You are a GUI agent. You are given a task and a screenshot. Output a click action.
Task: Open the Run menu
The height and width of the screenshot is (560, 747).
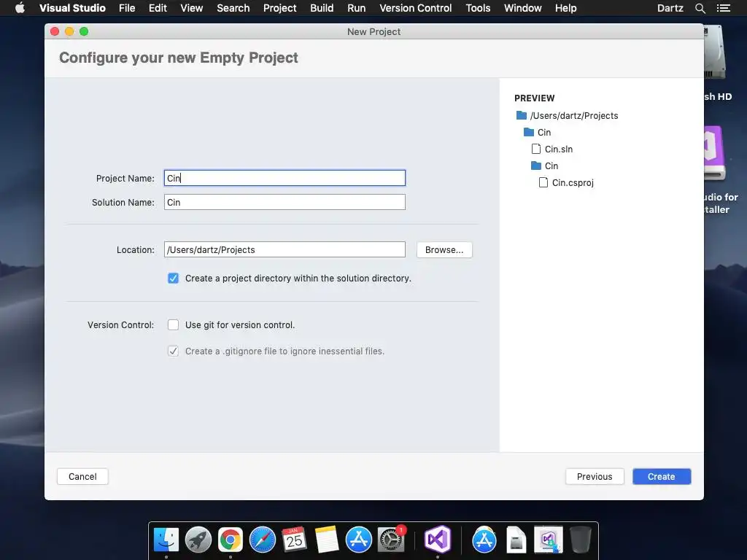point(356,8)
